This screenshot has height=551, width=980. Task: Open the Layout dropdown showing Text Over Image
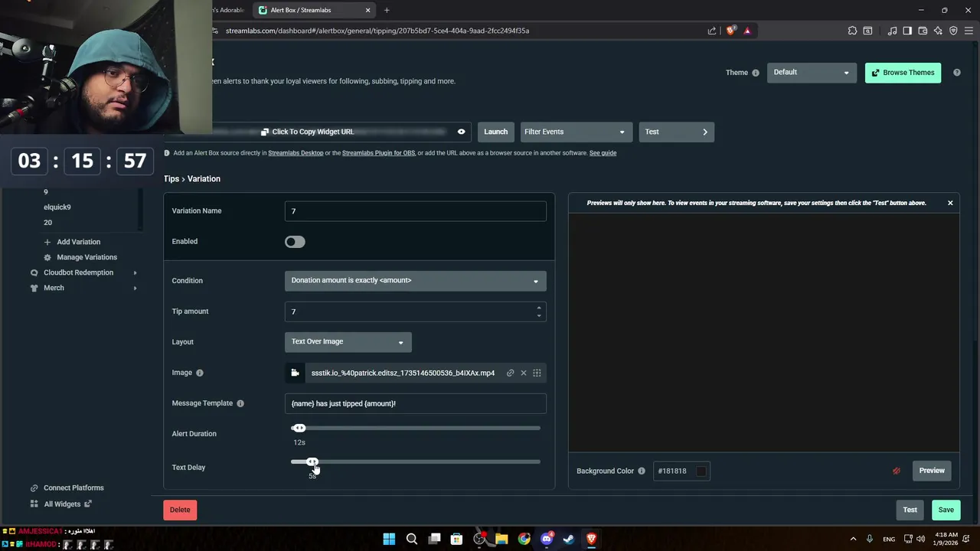(348, 342)
